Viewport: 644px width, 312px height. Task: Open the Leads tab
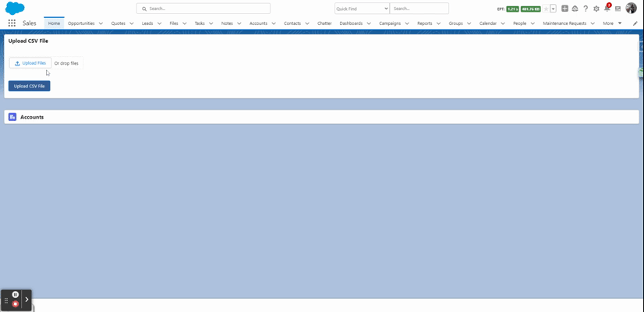[x=147, y=23]
